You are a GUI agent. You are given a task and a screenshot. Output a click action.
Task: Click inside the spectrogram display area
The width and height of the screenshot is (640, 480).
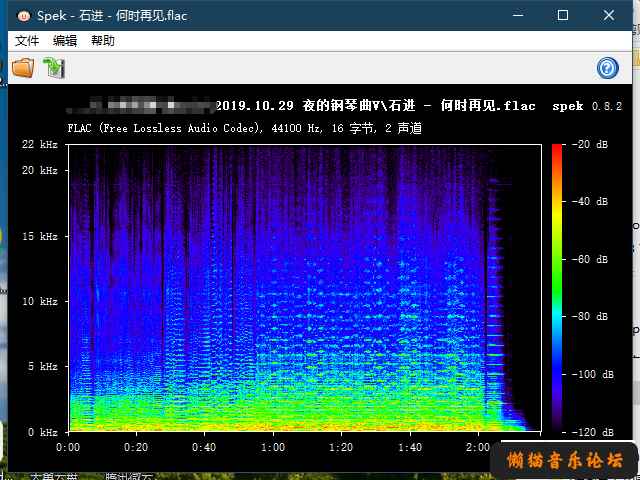[305, 288]
